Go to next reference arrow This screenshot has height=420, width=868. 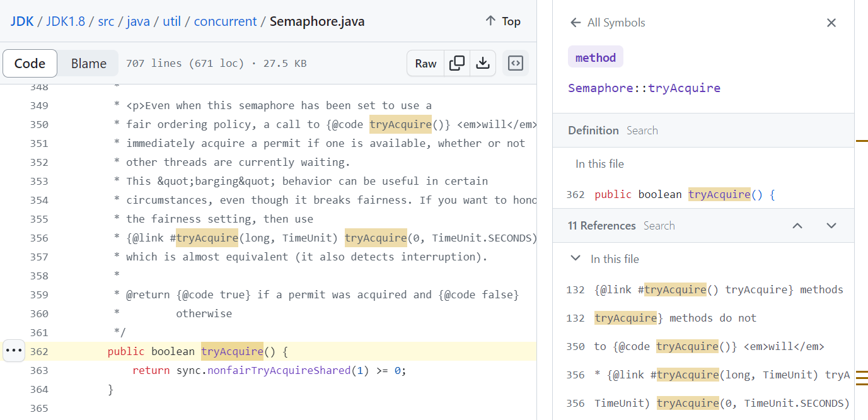coord(831,226)
